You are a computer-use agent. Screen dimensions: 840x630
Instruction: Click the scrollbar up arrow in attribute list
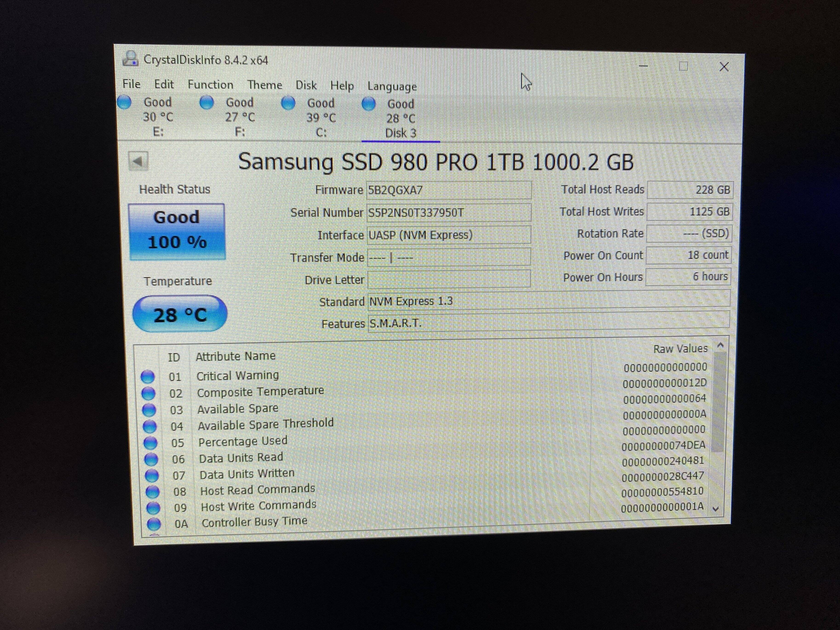point(720,345)
